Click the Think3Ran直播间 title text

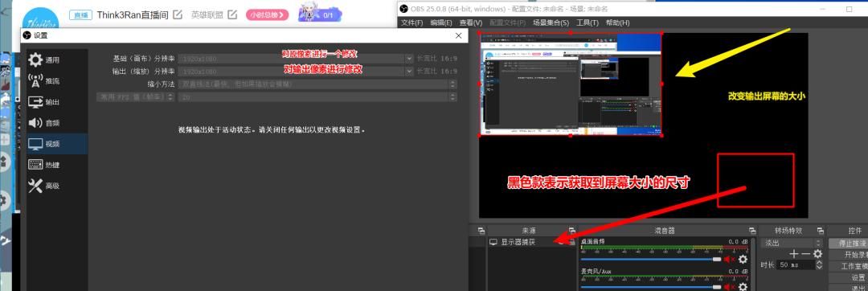tap(133, 15)
